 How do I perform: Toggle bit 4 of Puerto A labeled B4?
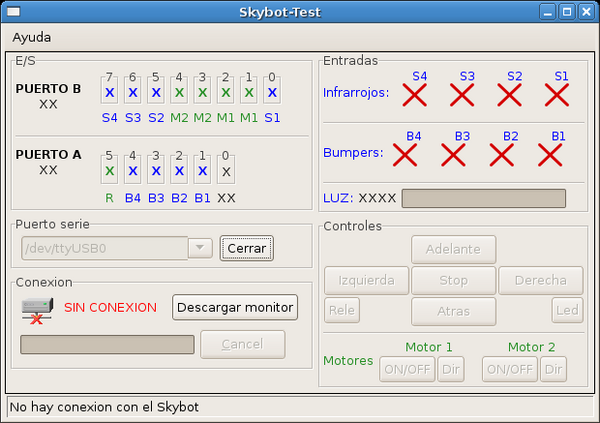[x=133, y=171]
